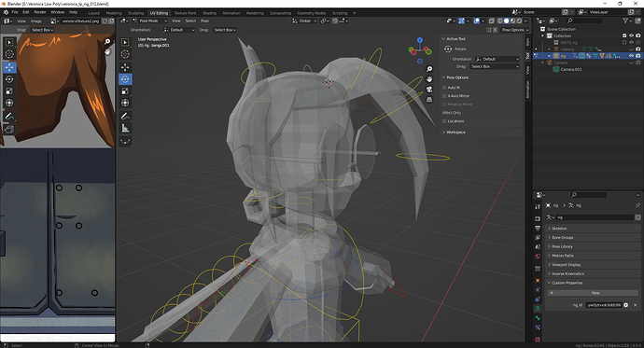Expand the Inverse Kinematics panel

pyautogui.click(x=593, y=273)
